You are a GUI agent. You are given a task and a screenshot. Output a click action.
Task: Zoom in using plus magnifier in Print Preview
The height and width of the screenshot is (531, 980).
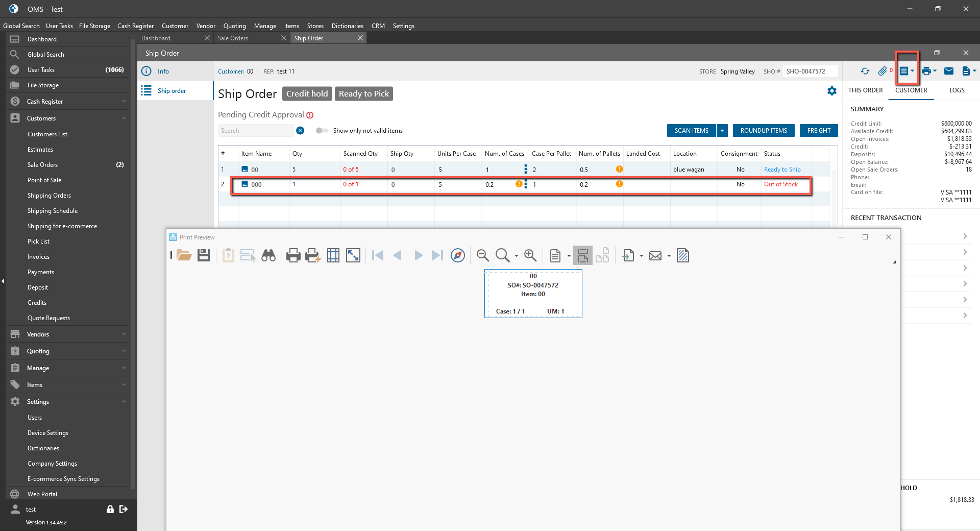(530, 255)
